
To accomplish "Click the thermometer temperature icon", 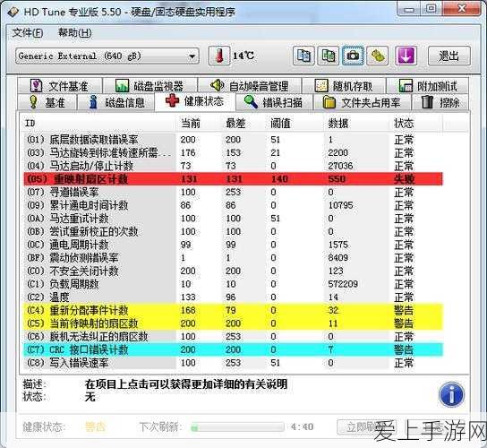I will (x=219, y=56).
